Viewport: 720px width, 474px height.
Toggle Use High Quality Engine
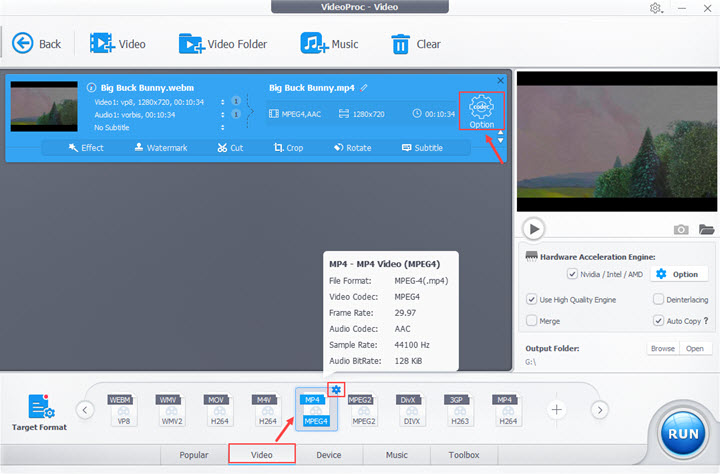pyautogui.click(x=531, y=299)
